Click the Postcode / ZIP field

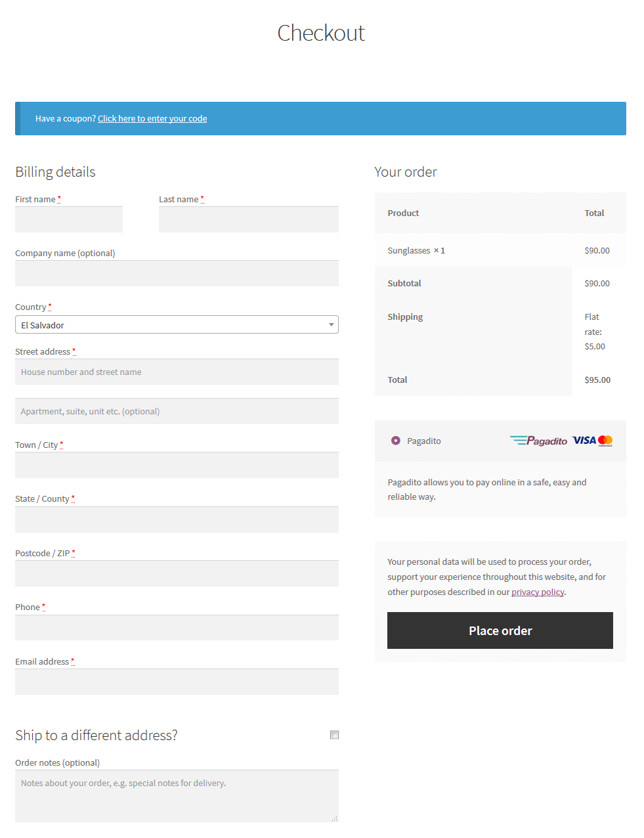(x=177, y=573)
